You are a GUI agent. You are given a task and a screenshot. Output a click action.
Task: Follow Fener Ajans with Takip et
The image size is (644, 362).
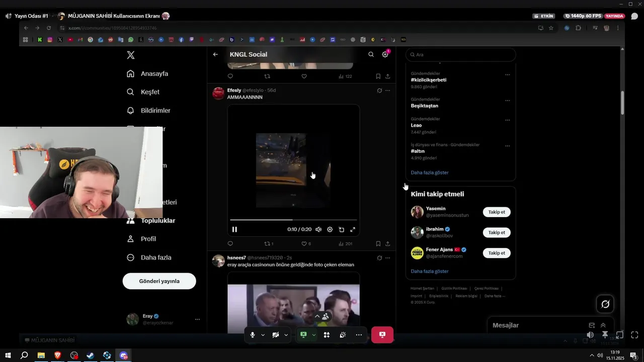click(497, 253)
